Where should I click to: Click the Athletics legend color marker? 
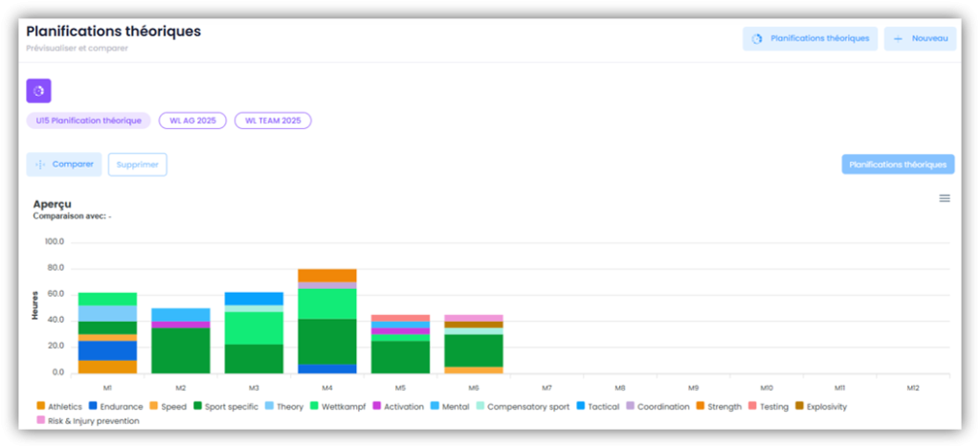click(39, 407)
